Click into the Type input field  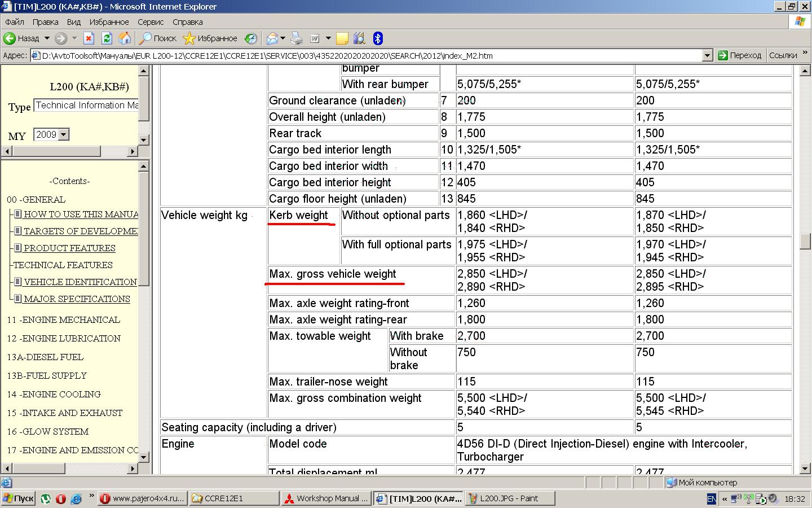(x=86, y=106)
